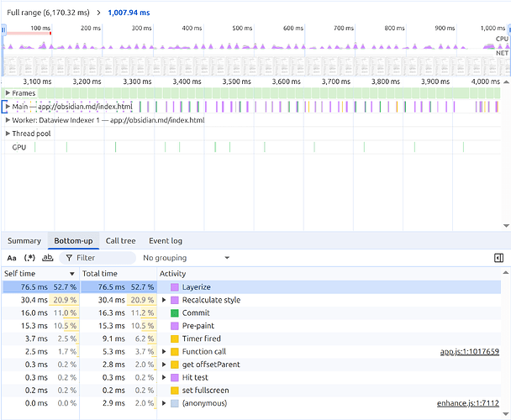Click the left overview range handle
The width and height of the screenshot is (511, 420).
pyautogui.click(x=3, y=30)
